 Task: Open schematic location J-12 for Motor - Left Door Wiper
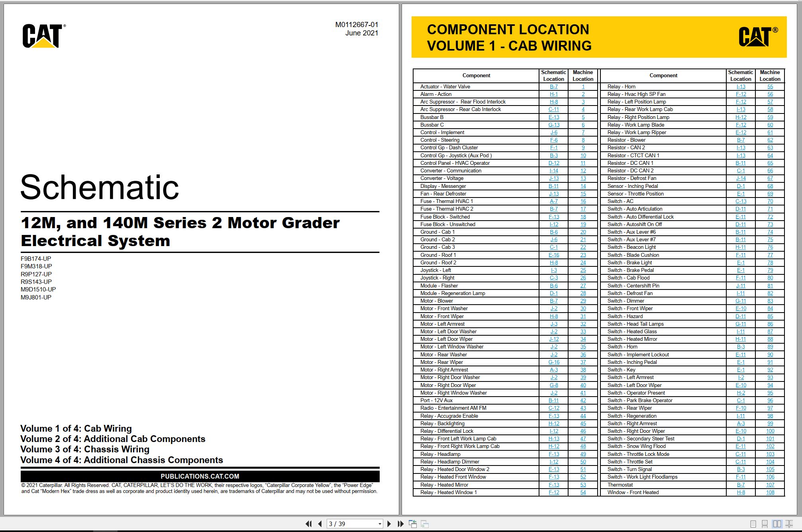[x=553, y=339]
